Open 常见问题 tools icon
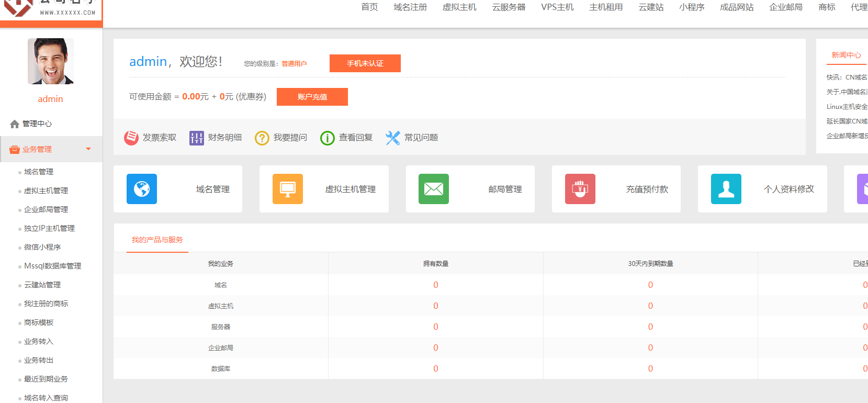The height and width of the screenshot is (403, 868). click(x=393, y=138)
